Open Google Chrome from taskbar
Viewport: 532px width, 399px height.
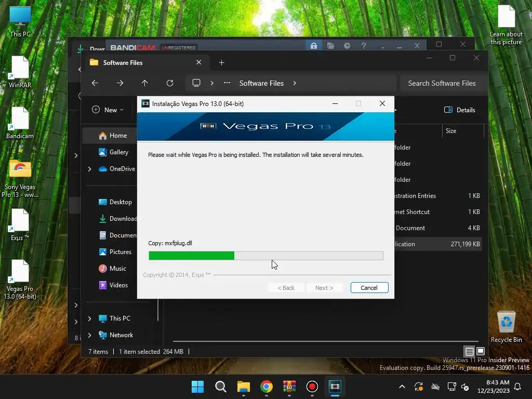267,387
